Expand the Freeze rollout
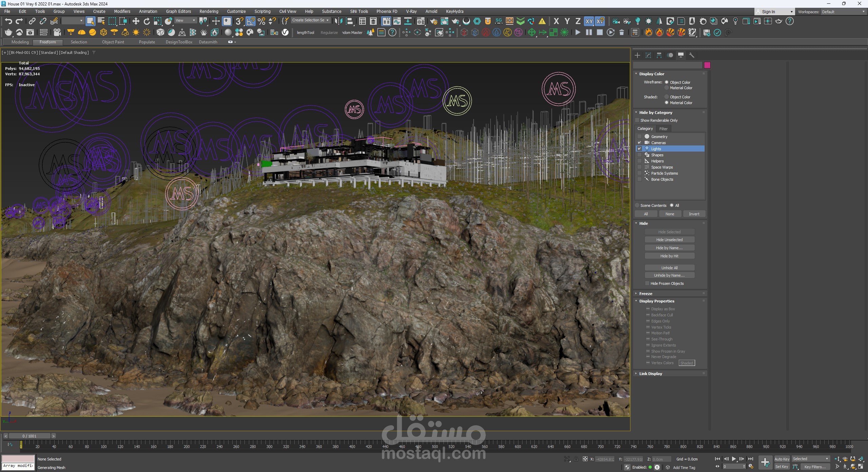The height and width of the screenshot is (472, 868). pyautogui.click(x=646, y=294)
